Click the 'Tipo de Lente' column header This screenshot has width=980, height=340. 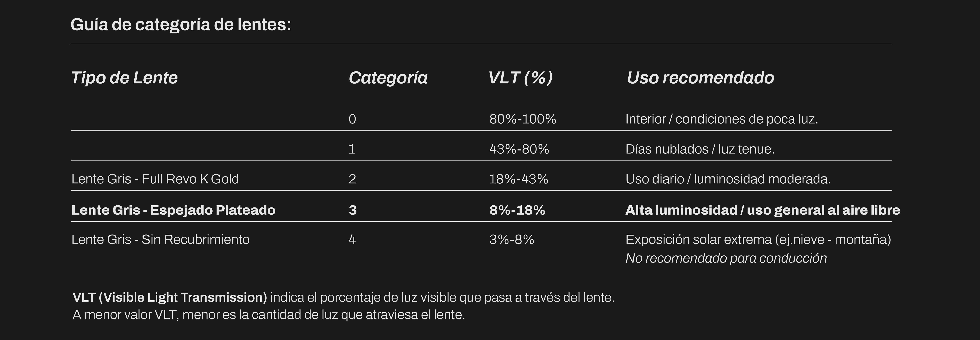coord(124,78)
